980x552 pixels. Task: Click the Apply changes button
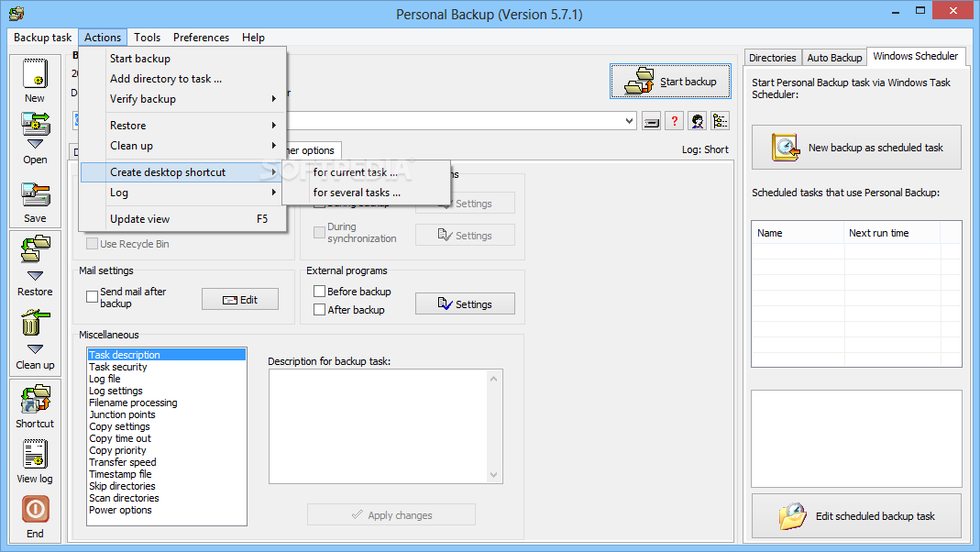(x=391, y=515)
